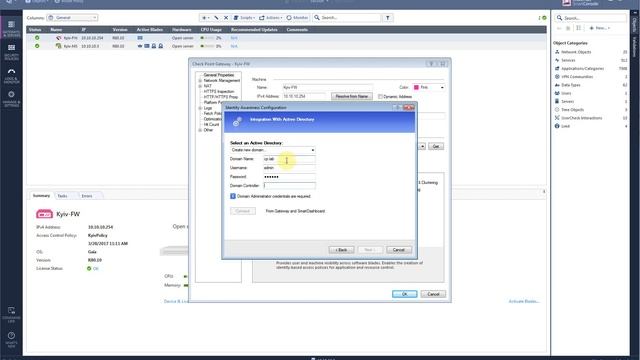Viewport: 640px width, 360px height.
Task: Open the Color dropdown in gateway dialog
Action: tap(429, 87)
